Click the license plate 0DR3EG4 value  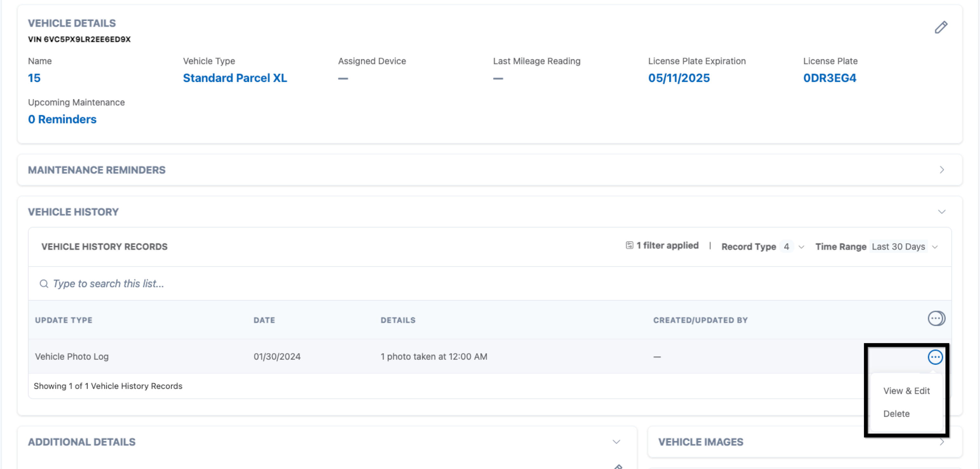[x=829, y=78]
